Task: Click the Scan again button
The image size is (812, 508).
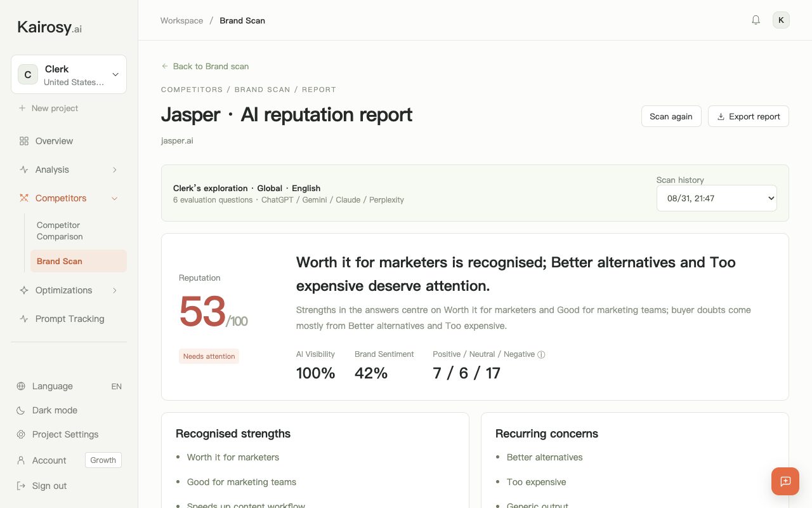Action: coord(671,116)
